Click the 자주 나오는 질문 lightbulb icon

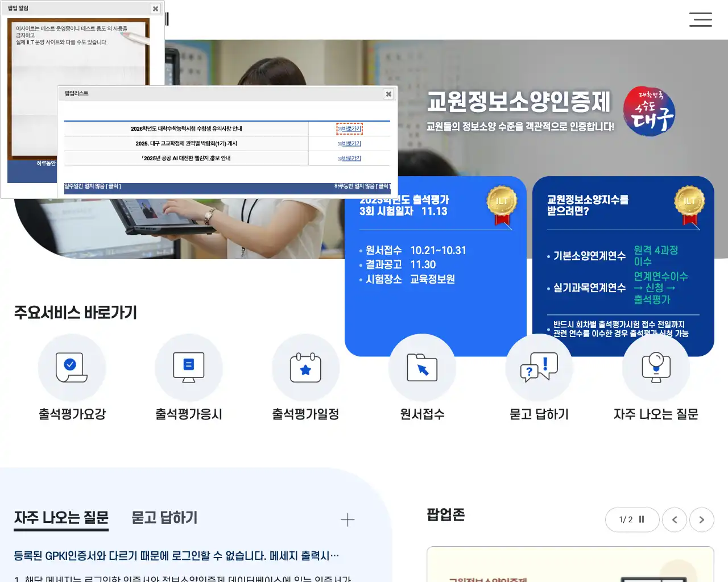click(656, 367)
